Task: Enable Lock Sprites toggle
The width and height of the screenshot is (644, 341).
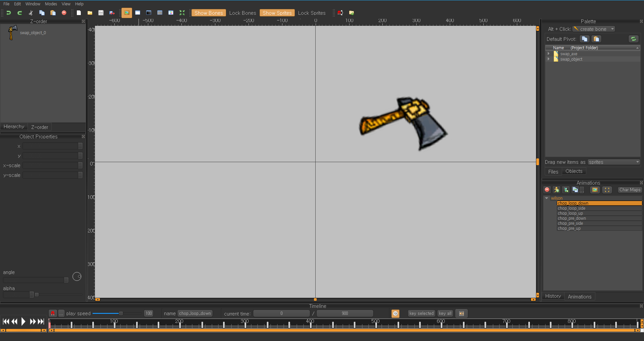Action: [312, 13]
